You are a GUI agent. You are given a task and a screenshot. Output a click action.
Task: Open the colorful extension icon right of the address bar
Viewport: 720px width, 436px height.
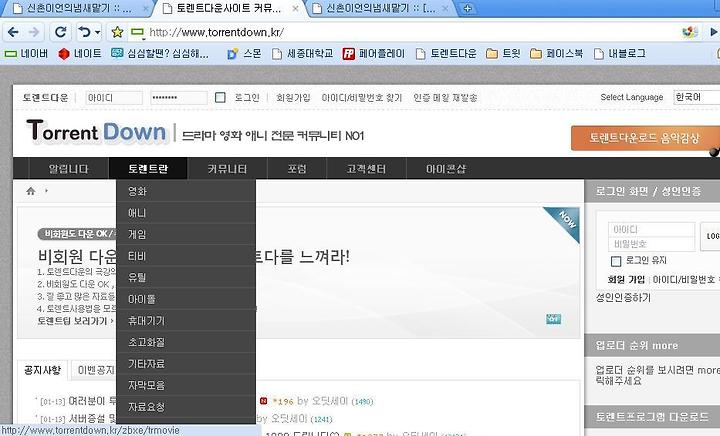[x=690, y=32]
